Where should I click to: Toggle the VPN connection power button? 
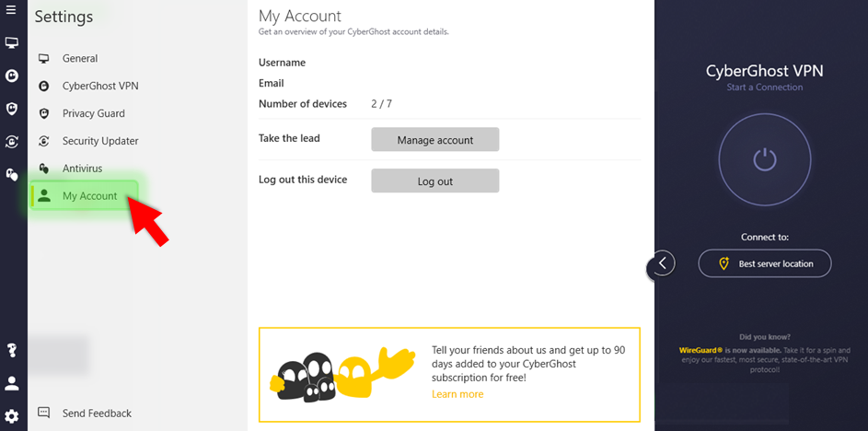point(764,159)
